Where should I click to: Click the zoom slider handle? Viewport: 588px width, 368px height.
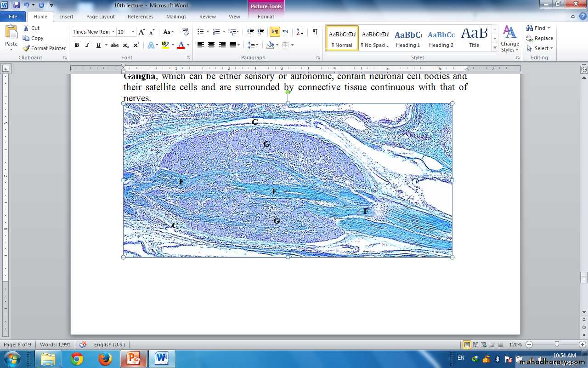557,345
